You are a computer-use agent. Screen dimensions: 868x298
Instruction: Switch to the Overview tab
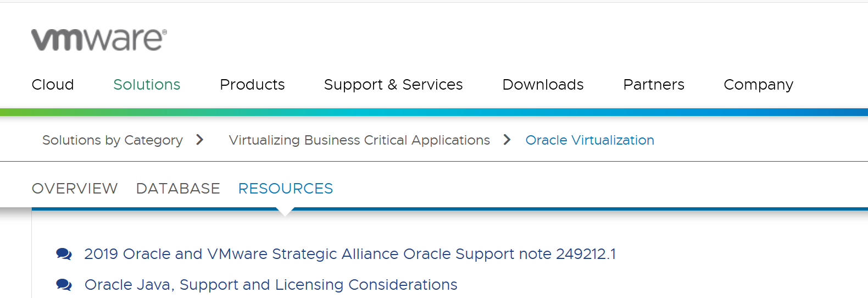click(x=75, y=189)
